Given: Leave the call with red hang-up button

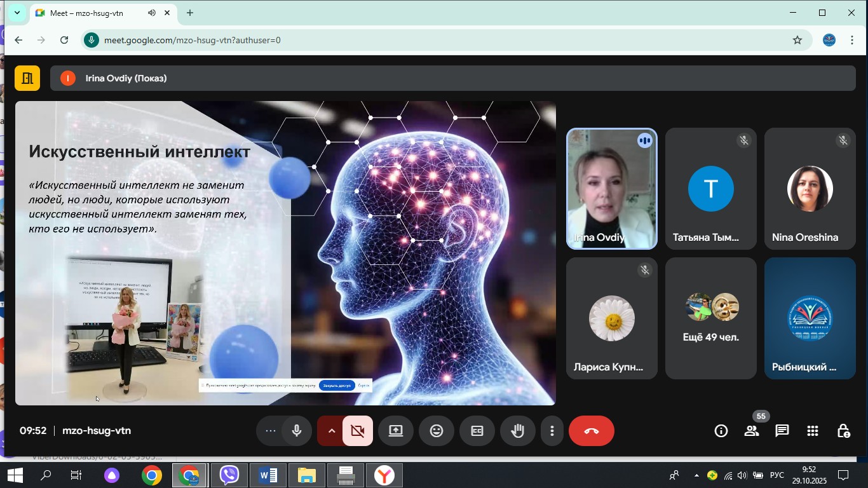Looking at the screenshot, I should pyautogui.click(x=591, y=431).
